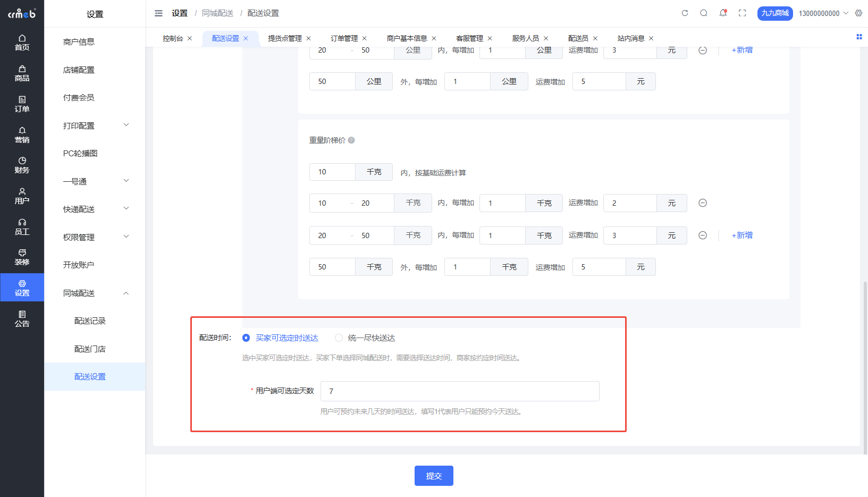
Task: Toggle fullscreen mode icon
Action: (743, 13)
